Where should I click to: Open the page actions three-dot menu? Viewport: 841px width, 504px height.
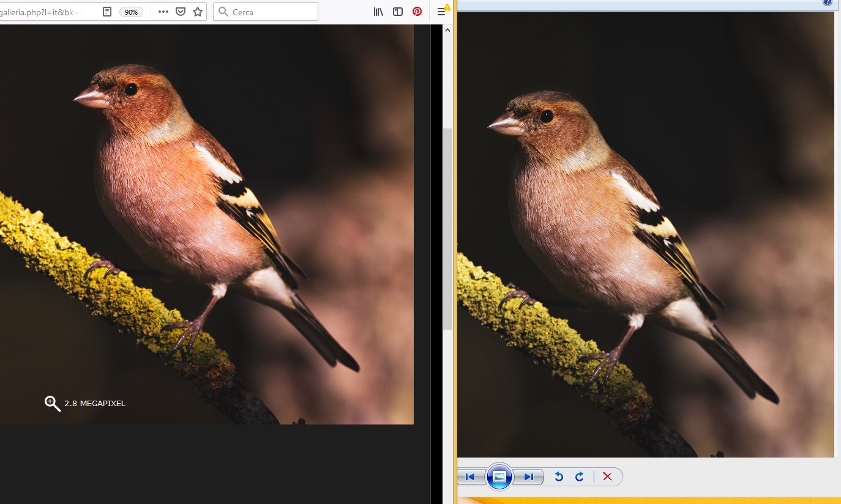(163, 12)
